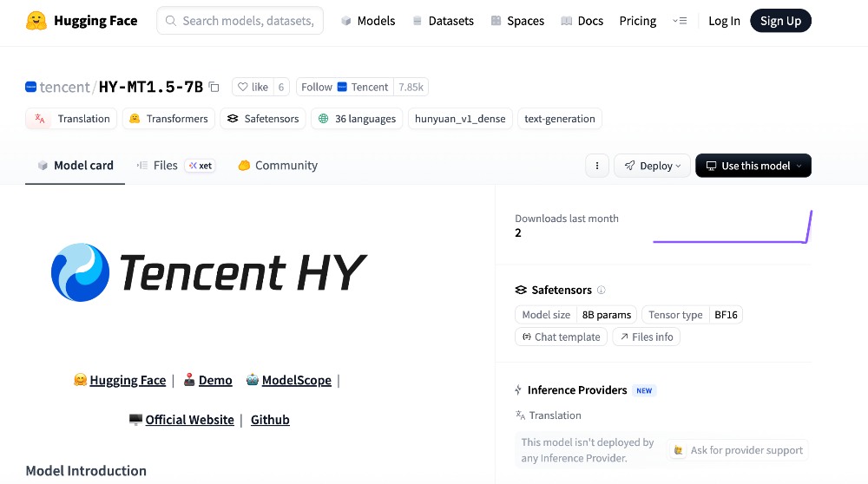The image size is (868, 484).
Task: Open the three-dot options menu button
Action: pos(596,166)
